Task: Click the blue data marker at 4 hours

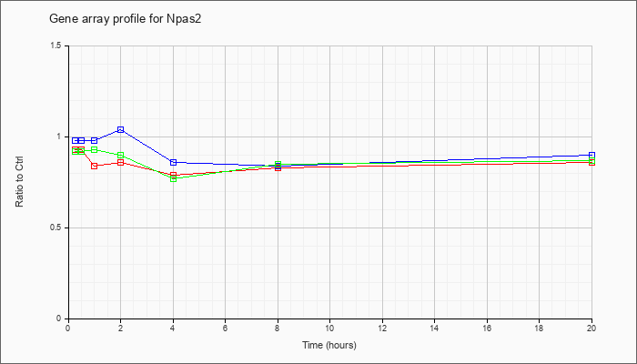Action: pos(174,163)
